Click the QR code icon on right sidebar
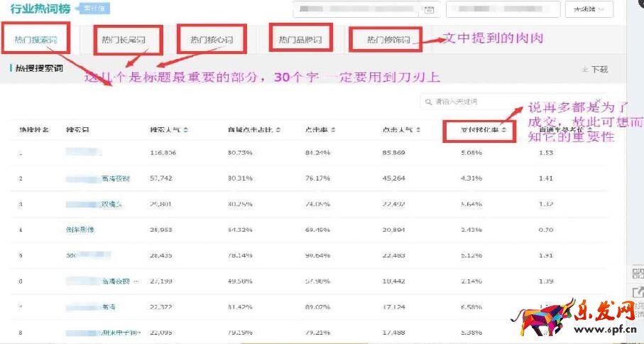 point(637,274)
